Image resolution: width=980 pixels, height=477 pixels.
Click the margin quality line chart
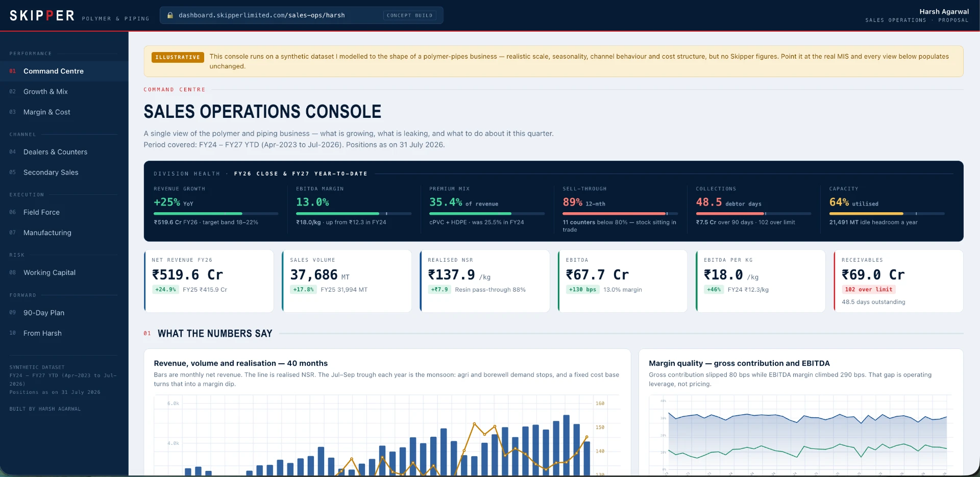click(801, 435)
